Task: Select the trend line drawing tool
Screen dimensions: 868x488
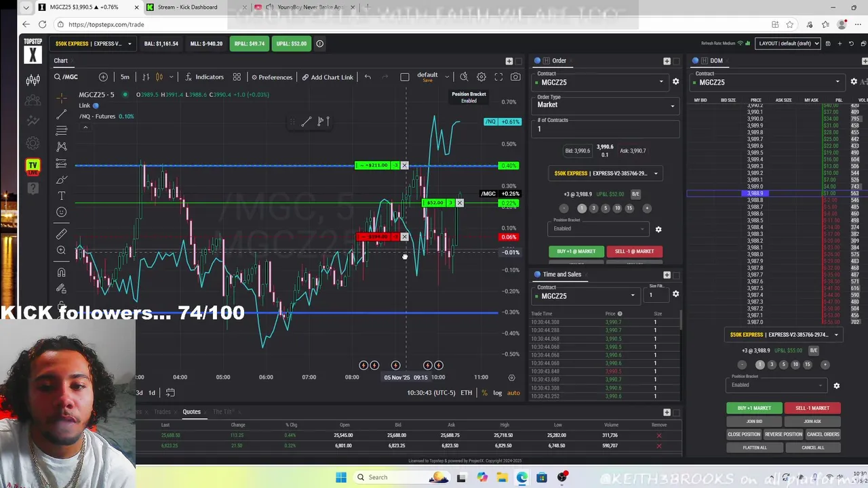Action: coord(61,114)
